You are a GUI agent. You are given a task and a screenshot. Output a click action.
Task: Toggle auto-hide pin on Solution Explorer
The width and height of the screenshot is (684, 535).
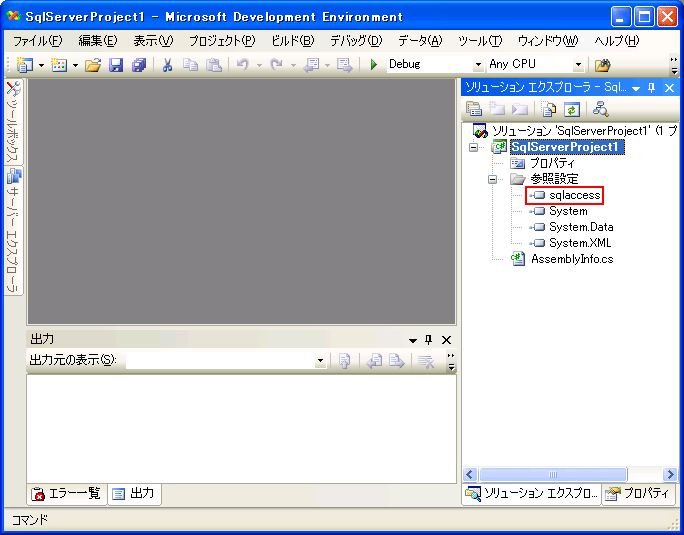point(652,88)
